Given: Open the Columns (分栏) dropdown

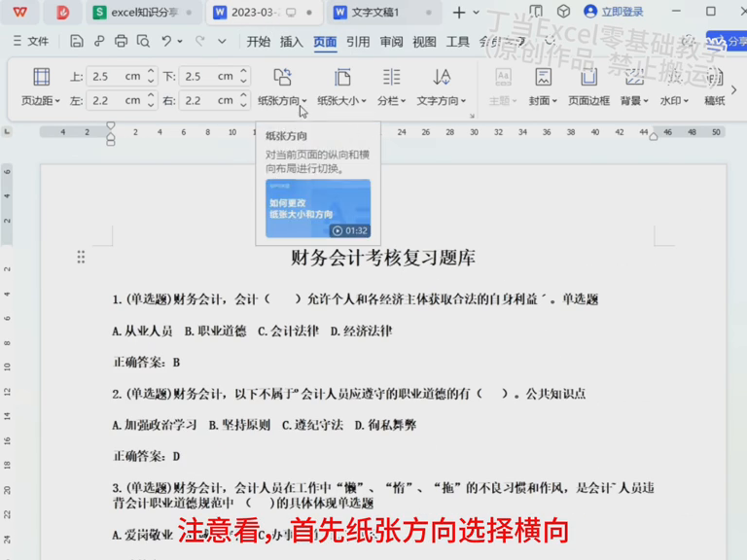Looking at the screenshot, I should (391, 101).
